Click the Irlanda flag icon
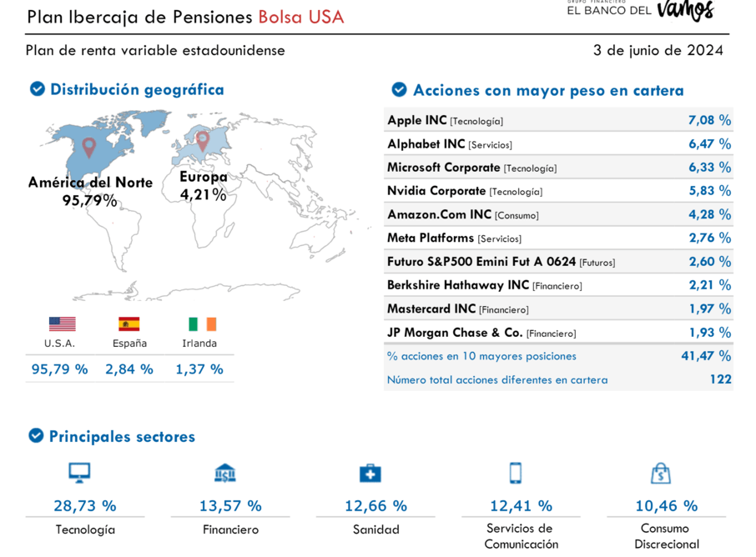The width and height of the screenshot is (756, 557). [203, 324]
